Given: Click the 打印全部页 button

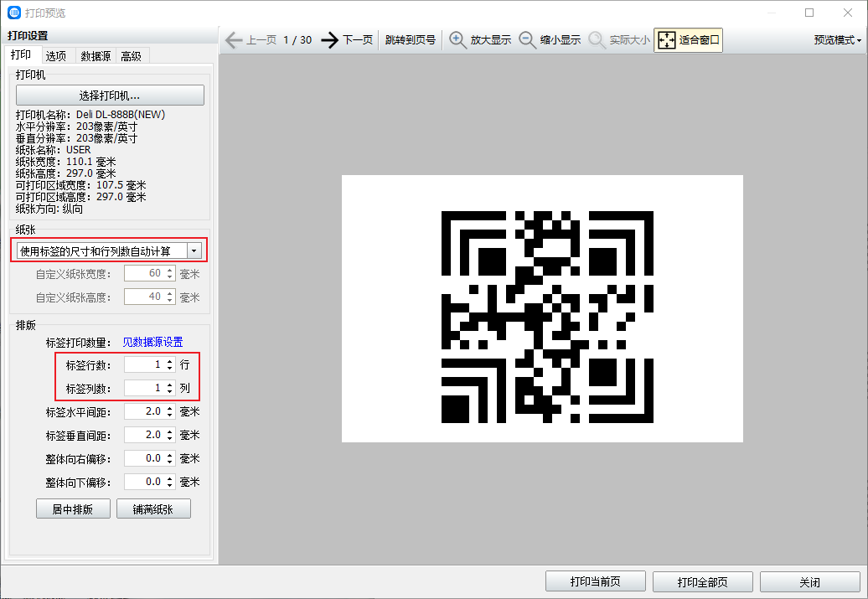Looking at the screenshot, I should click(x=702, y=582).
